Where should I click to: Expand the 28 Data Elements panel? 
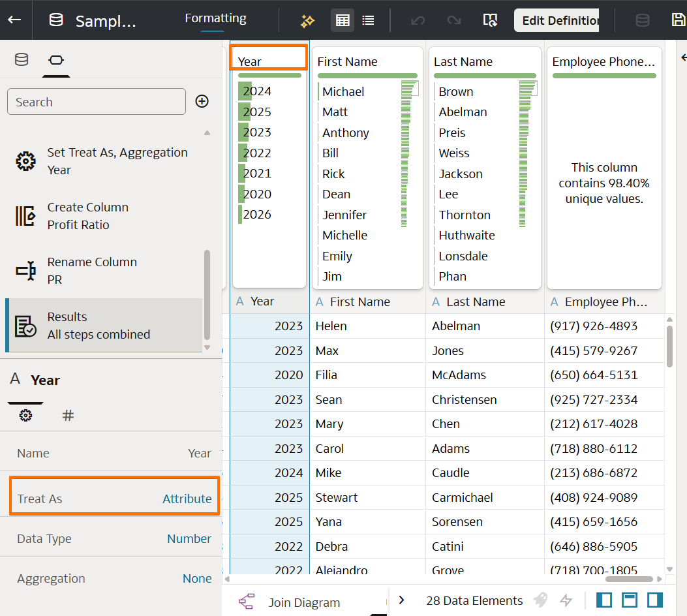tap(401, 600)
